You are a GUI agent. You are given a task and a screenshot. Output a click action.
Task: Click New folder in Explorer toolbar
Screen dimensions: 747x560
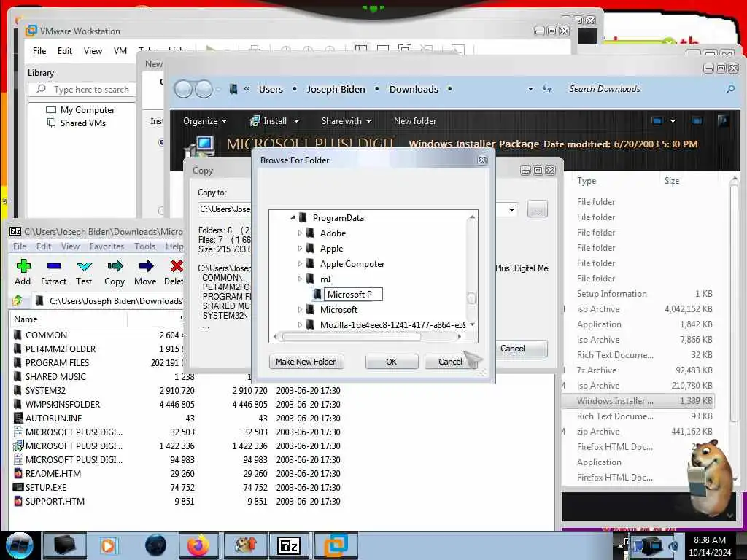click(x=415, y=121)
